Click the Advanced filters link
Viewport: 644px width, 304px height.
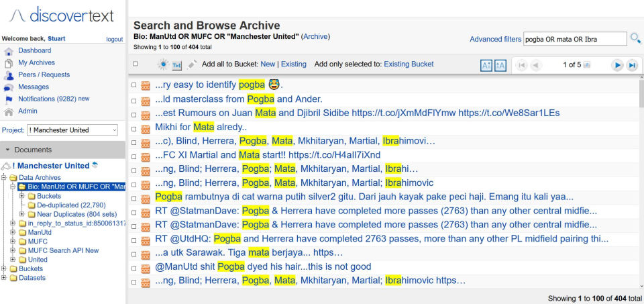click(495, 39)
